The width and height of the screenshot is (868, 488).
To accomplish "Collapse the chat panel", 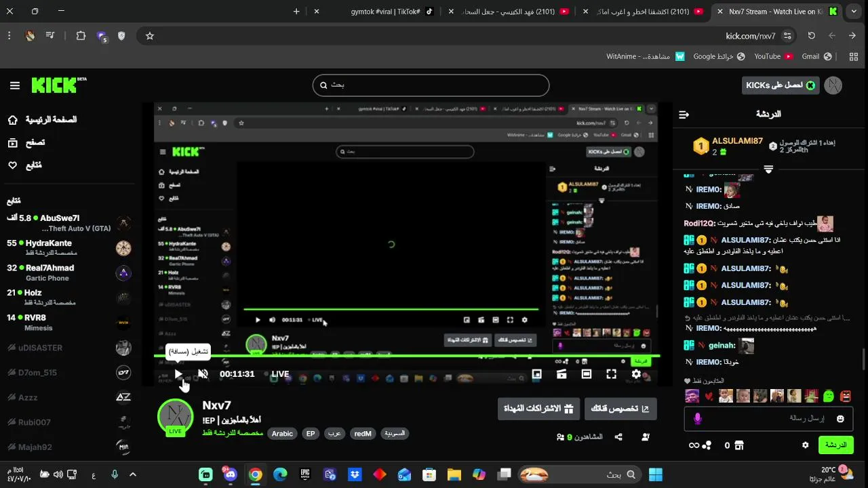I will tap(684, 115).
